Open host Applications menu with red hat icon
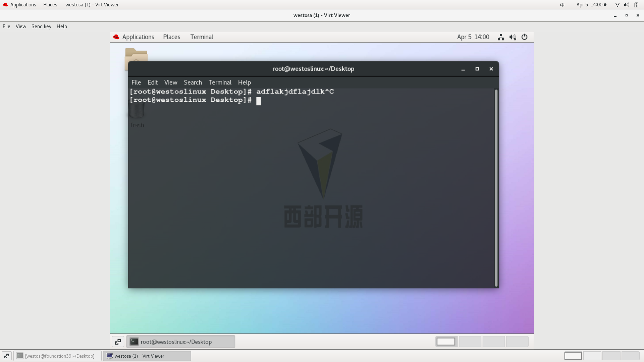The width and height of the screenshot is (644, 362). pos(19,5)
